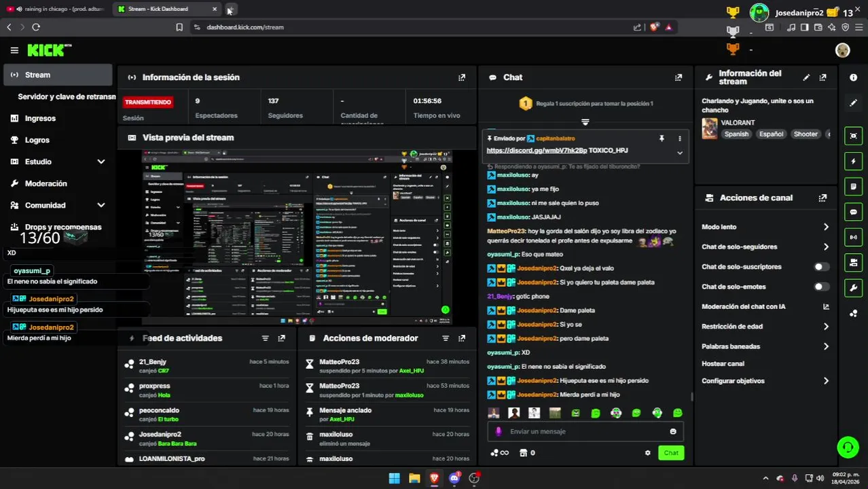Open File Explorer from the taskbar
The image size is (868, 489).
click(x=414, y=478)
